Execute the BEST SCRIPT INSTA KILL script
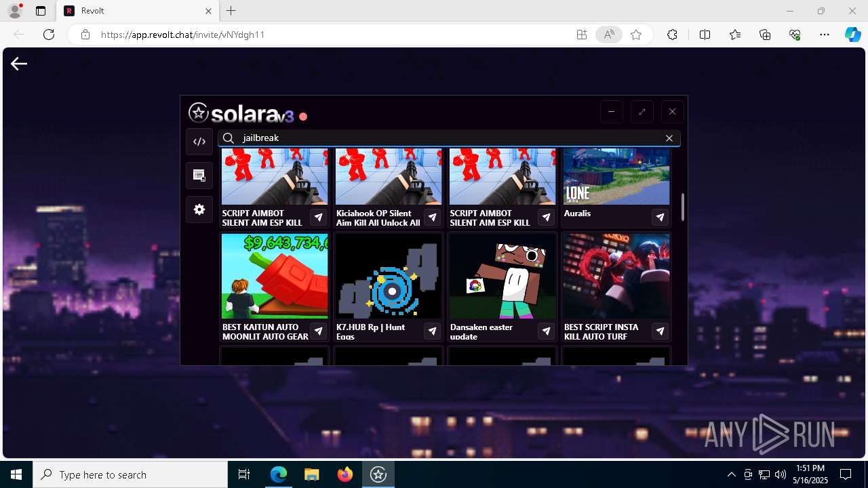 [x=660, y=331]
